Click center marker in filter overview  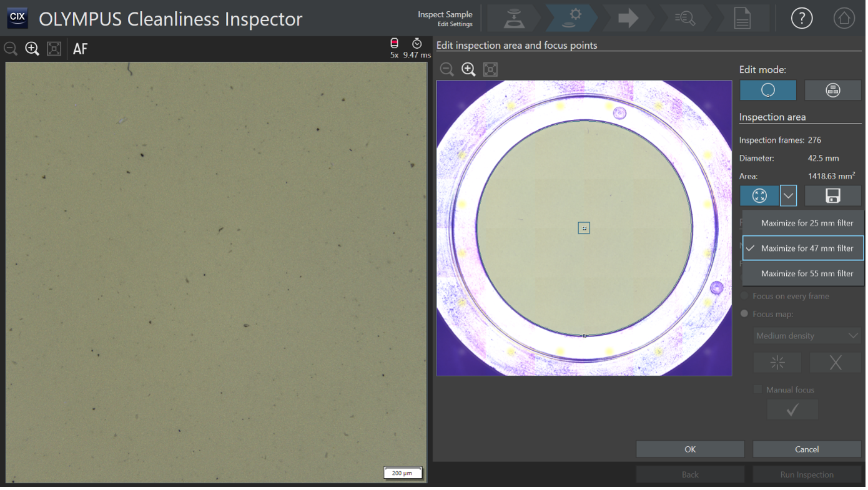pyautogui.click(x=584, y=228)
